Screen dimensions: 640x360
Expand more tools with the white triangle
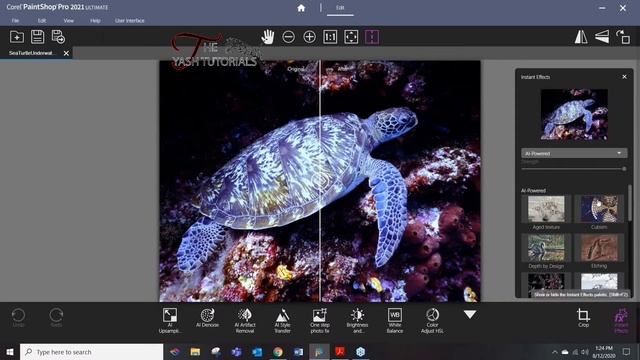pyautogui.click(x=470, y=314)
